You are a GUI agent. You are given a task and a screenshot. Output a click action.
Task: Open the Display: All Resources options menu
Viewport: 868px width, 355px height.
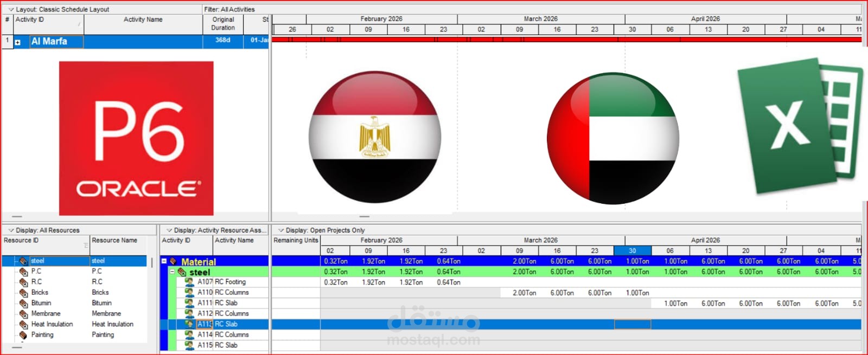pyautogui.click(x=11, y=230)
